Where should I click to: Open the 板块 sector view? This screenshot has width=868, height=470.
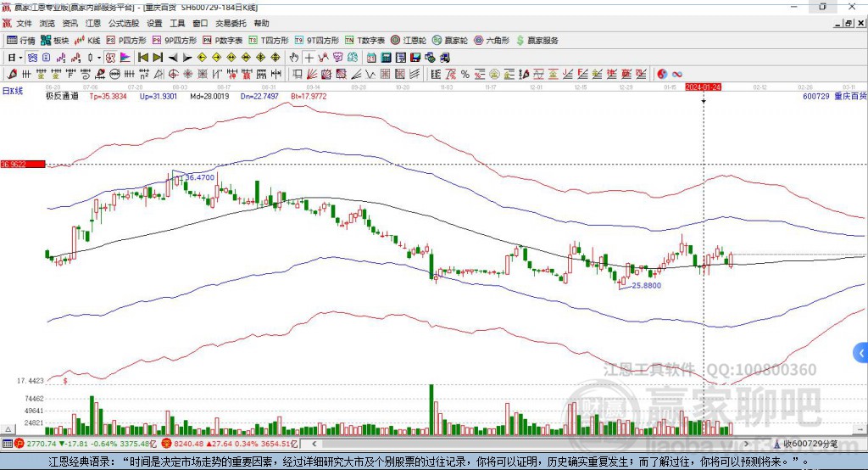click(54, 41)
